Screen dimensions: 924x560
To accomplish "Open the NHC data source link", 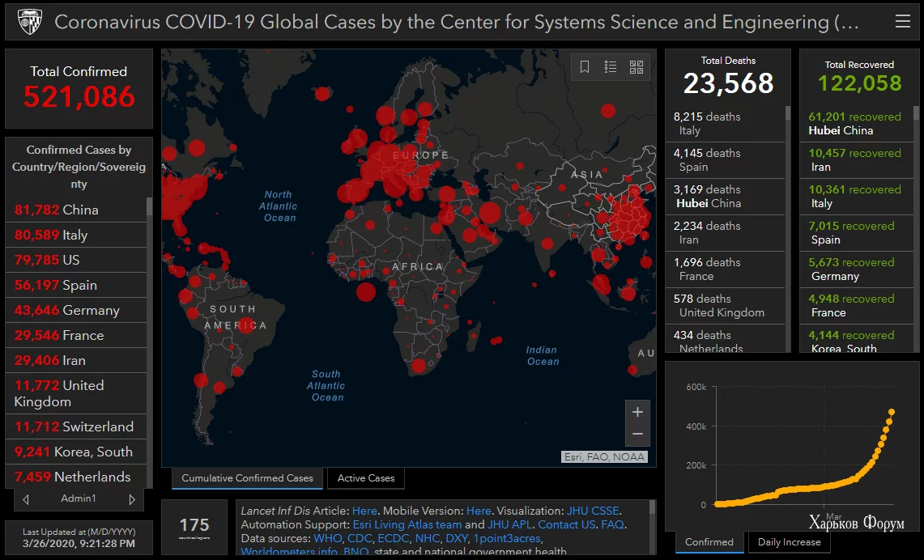I will [x=428, y=538].
